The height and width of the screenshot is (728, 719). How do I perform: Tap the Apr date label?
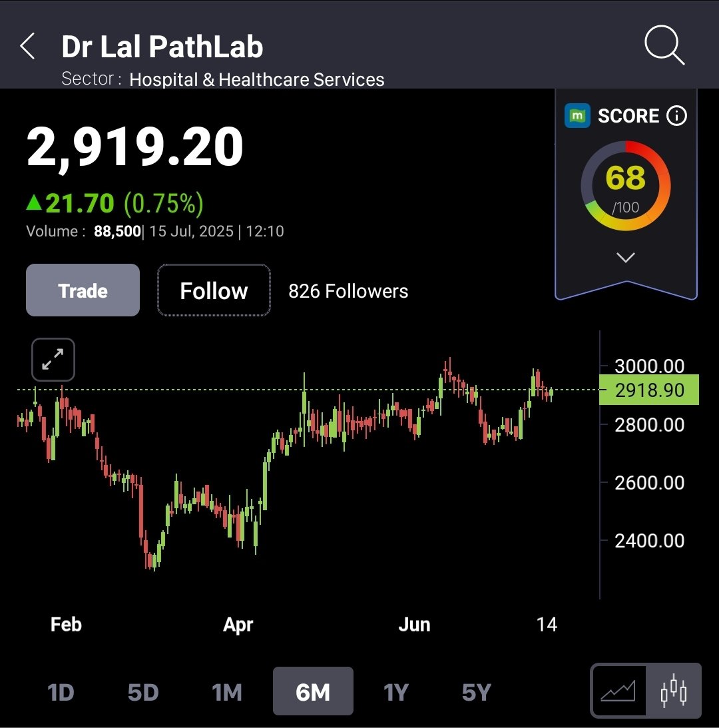(238, 625)
